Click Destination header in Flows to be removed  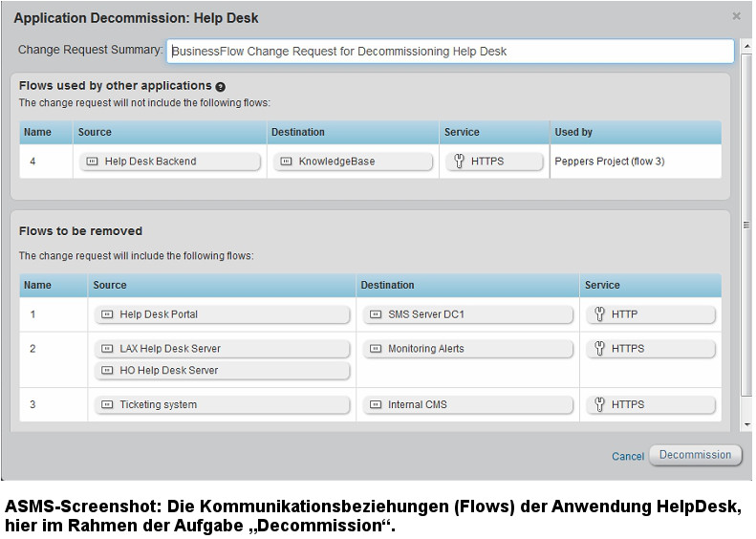pos(387,285)
